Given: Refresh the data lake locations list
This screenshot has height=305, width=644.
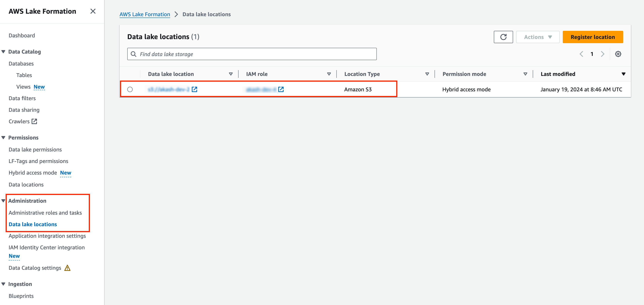Looking at the screenshot, I should point(503,37).
